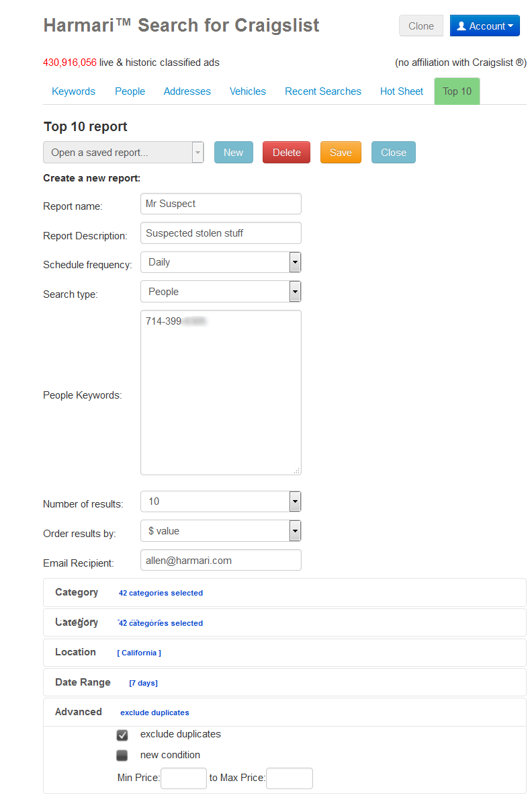The height and width of the screenshot is (812, 528).
Task: Open the Hot Sheet tab
Action: (x=402, y=91)
